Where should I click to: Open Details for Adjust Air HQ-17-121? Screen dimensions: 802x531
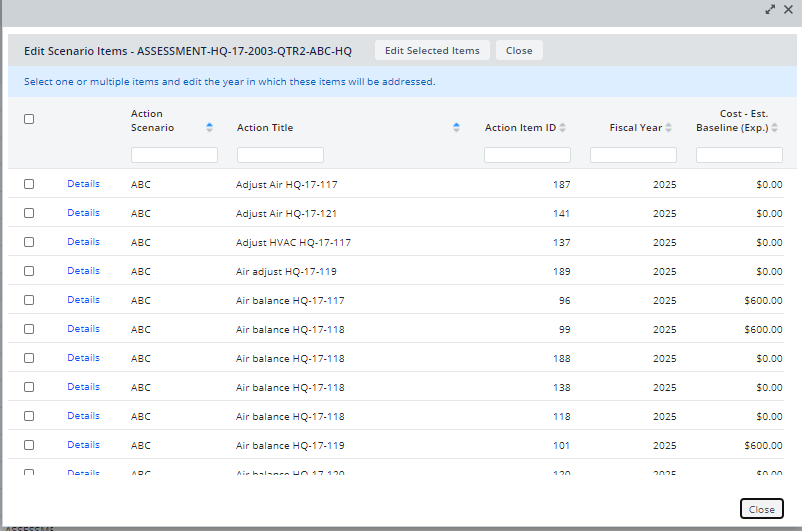(x=83, y=213)
